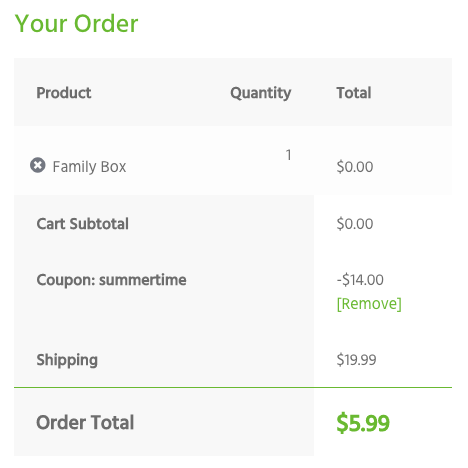
Task: Click the green $5.99 order total
Action: click(363, 423)
